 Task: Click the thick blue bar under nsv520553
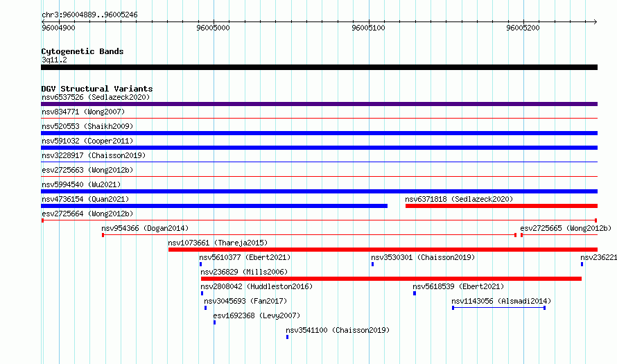click(x=319, y=133)
